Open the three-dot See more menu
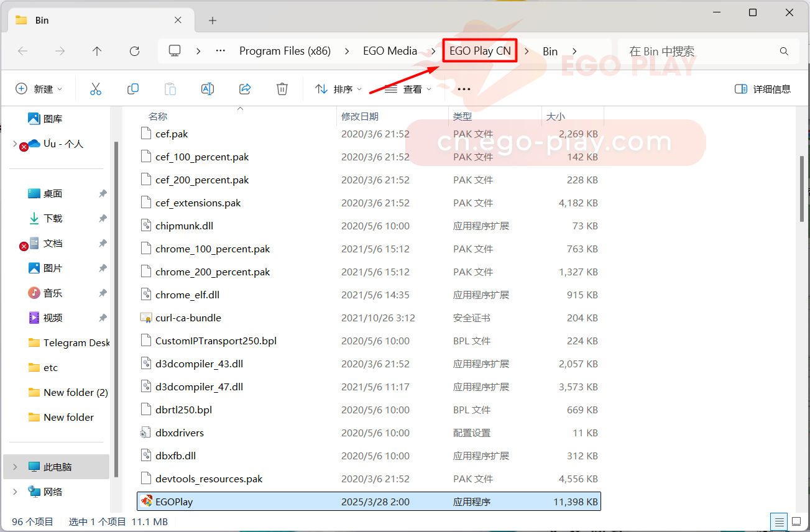The image size is (810, 532). pyautogui.click(x=464, y=89)
